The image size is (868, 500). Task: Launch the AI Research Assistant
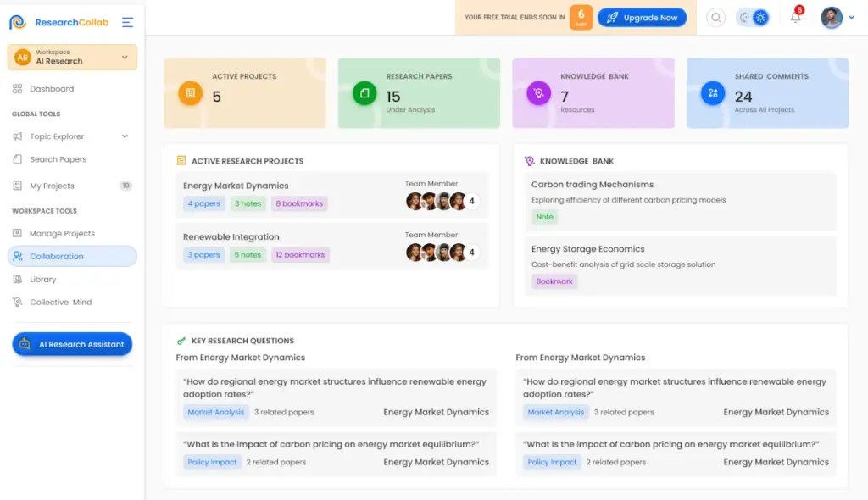pyautogui.click(x=72, y=344)
